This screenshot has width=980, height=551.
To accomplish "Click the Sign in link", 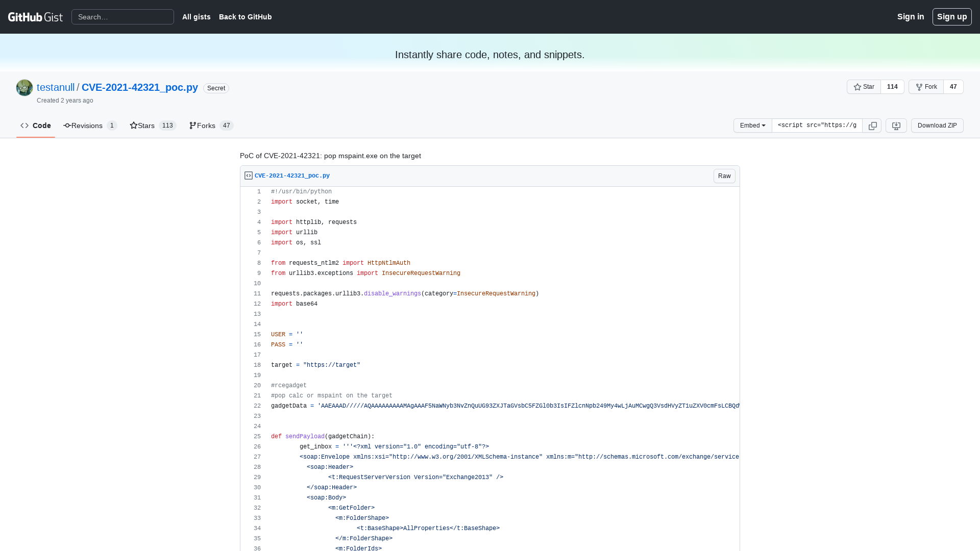I will pos(911,17).
